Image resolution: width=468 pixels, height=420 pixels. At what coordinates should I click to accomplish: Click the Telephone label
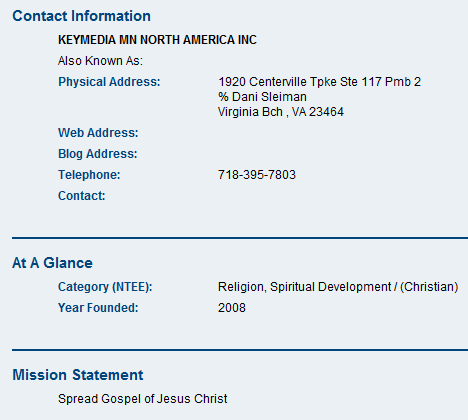[x=89, y=175]
